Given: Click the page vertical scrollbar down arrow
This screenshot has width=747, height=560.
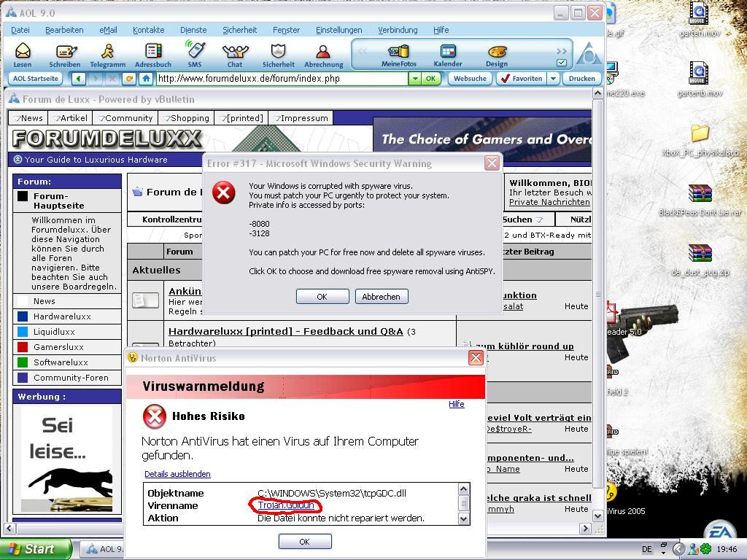Looking at the screenshot, I should (598, 516).
